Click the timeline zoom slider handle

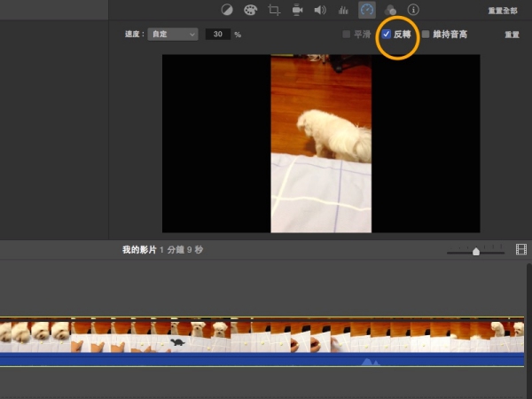[x=476, y=252]
